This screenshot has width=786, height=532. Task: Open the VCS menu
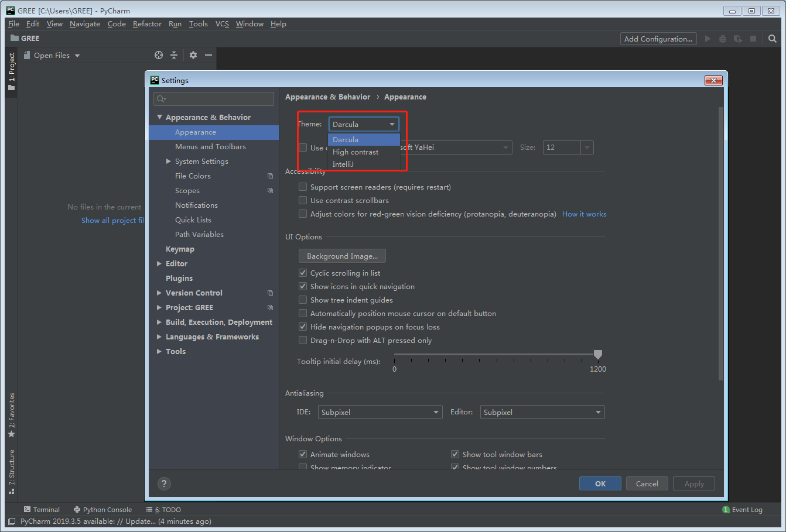click(222, 24)
